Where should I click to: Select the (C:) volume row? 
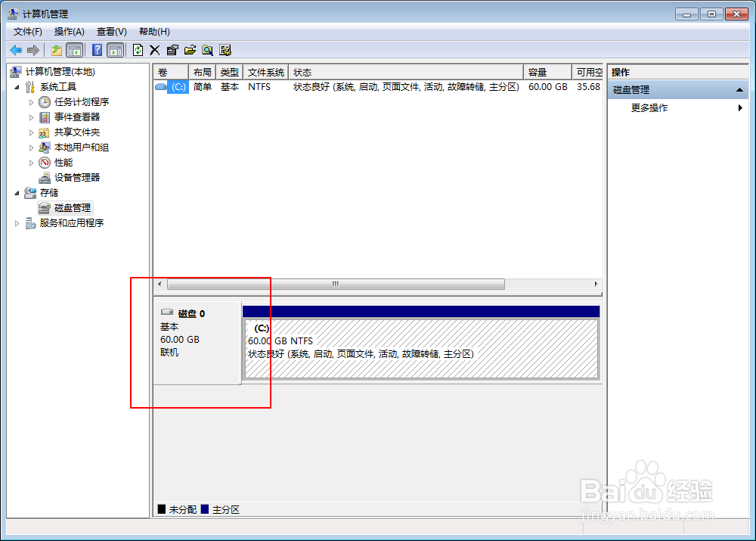378,87
